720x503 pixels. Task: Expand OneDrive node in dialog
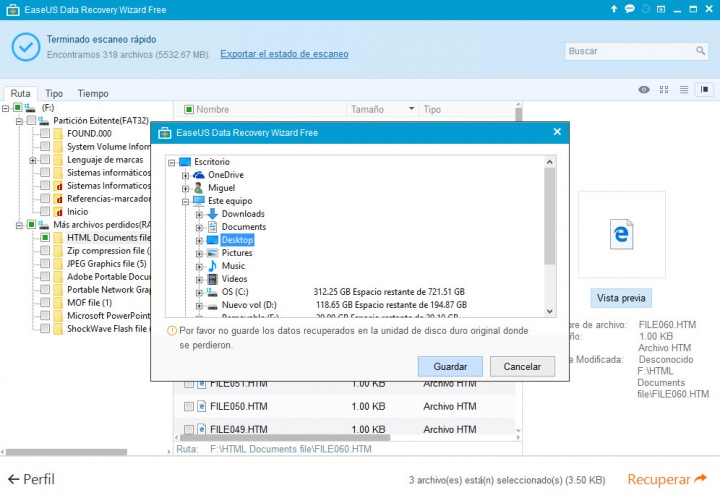point(185,175)
